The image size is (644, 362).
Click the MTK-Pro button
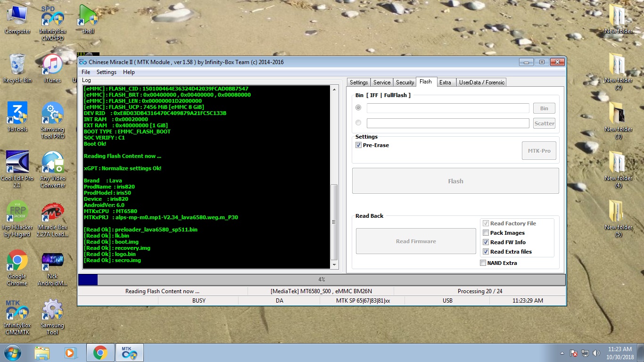coord(539,151)
